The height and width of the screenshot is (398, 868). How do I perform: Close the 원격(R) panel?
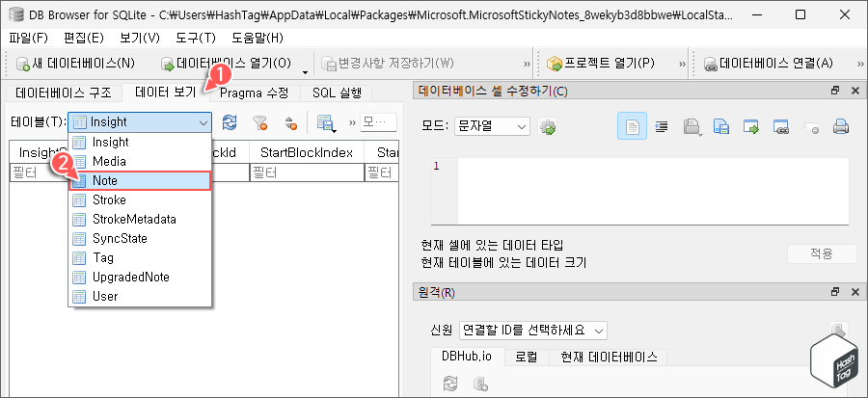click(854, 292)
